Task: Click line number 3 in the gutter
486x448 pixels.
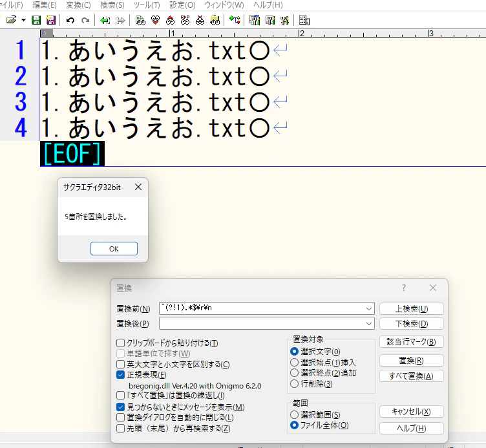Action: pyautogui.click(x=21, y=101)
